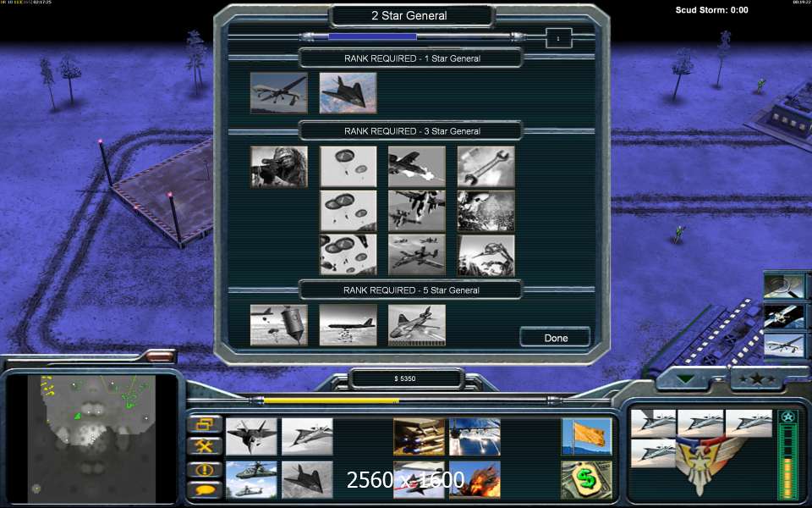
Task: Set rally point with orange flag
Action: coord(586,437)
